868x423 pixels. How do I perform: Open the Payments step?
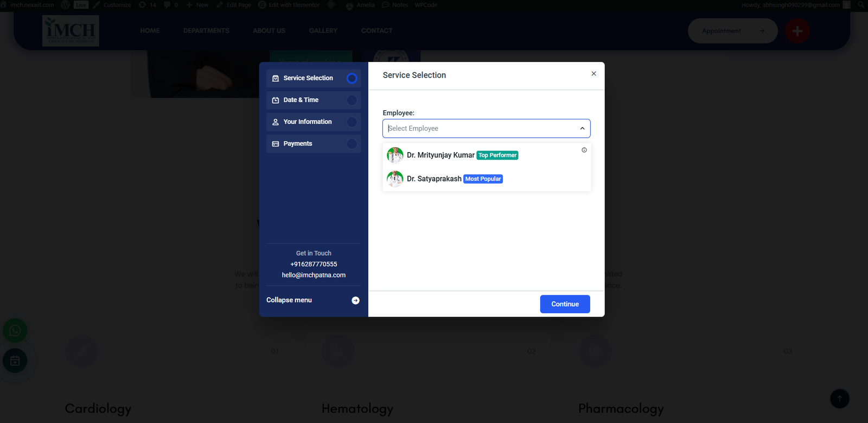tap(313, 143)
